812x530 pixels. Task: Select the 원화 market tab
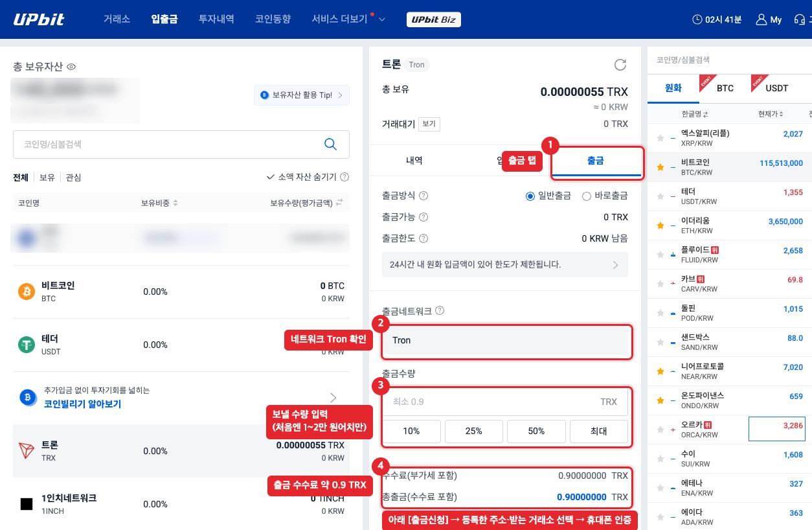[673, 88]
